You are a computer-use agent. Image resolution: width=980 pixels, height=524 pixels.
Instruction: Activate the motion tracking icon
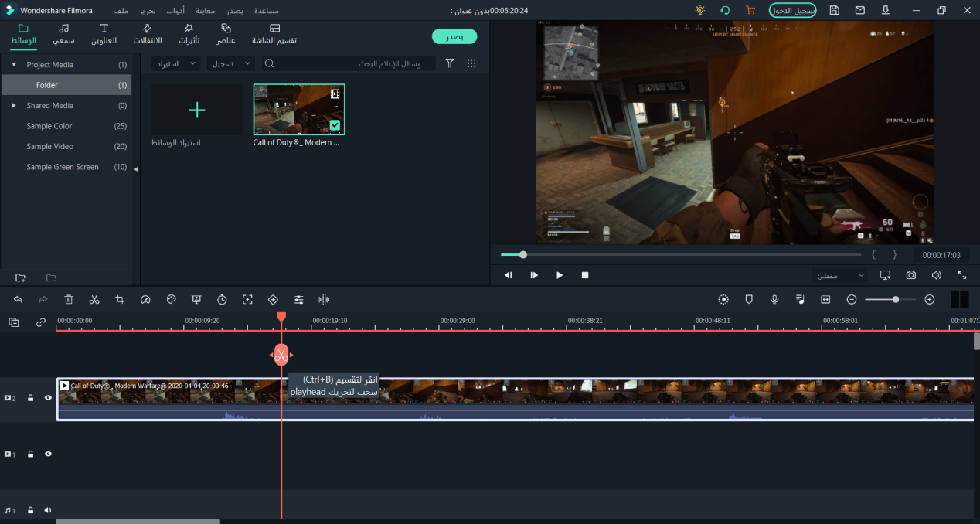[247, 299]
